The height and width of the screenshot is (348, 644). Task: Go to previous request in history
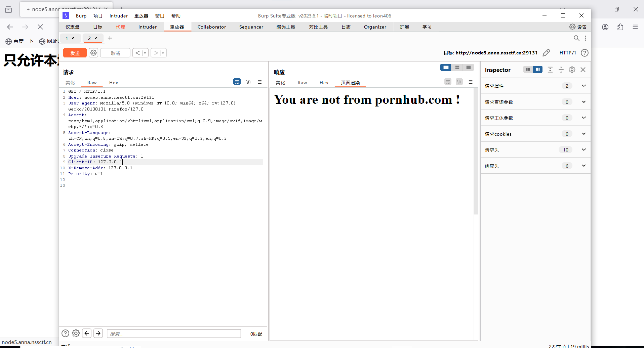click(x=137, y=53)
